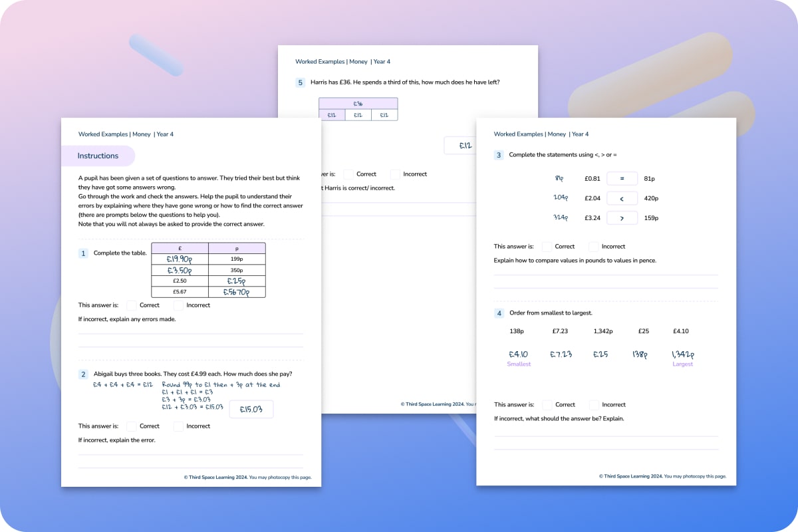This screenshot has height=532, width=798.
Task: Click the handwritten '£4 + £4 + £4 = £12' working
Action: [x=123, y=384]
